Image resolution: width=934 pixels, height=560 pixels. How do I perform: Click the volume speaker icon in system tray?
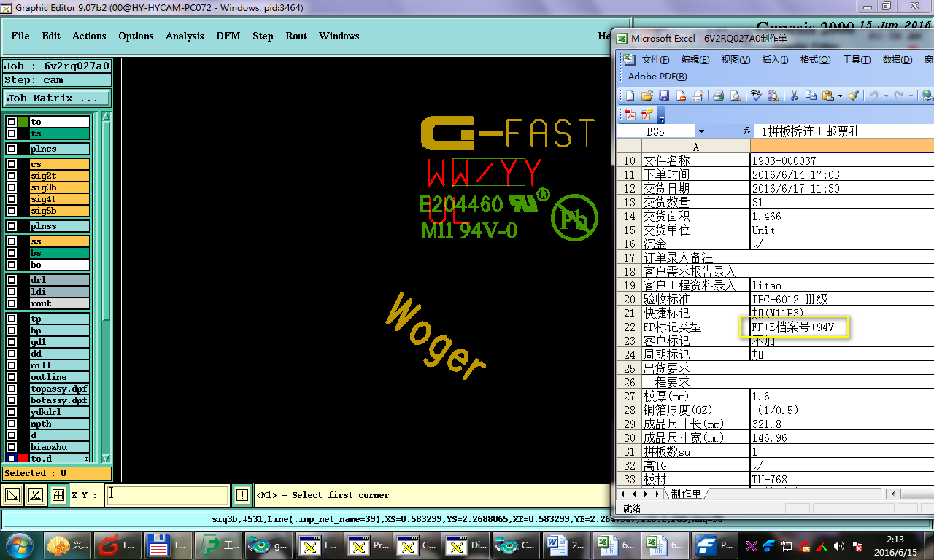(x=838, y=545)
